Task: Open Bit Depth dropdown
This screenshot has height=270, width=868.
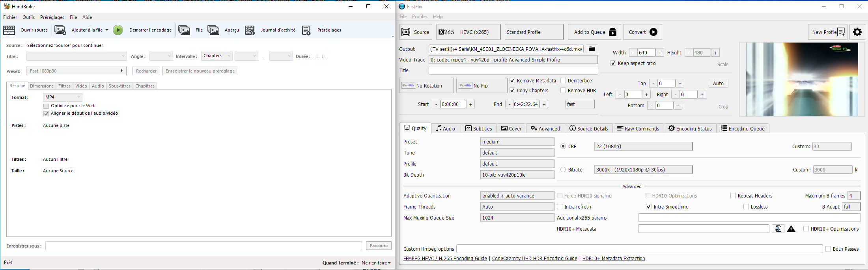Action: pos(517,175)
